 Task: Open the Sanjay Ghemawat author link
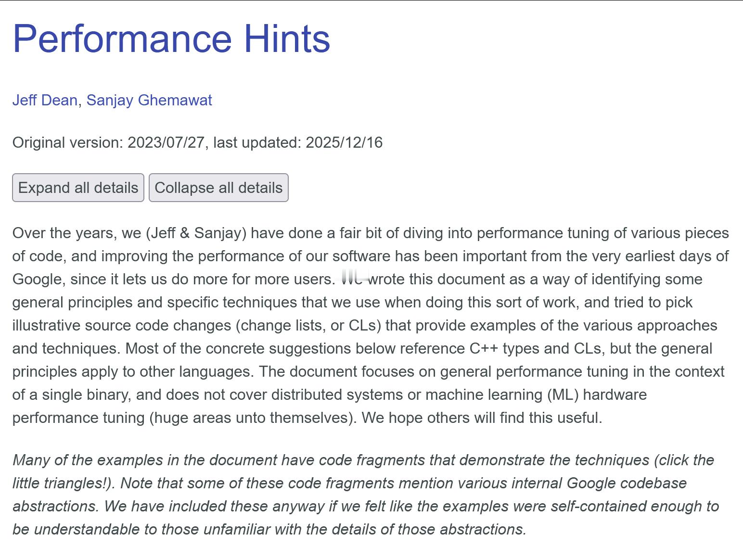[x=149, y=100]
